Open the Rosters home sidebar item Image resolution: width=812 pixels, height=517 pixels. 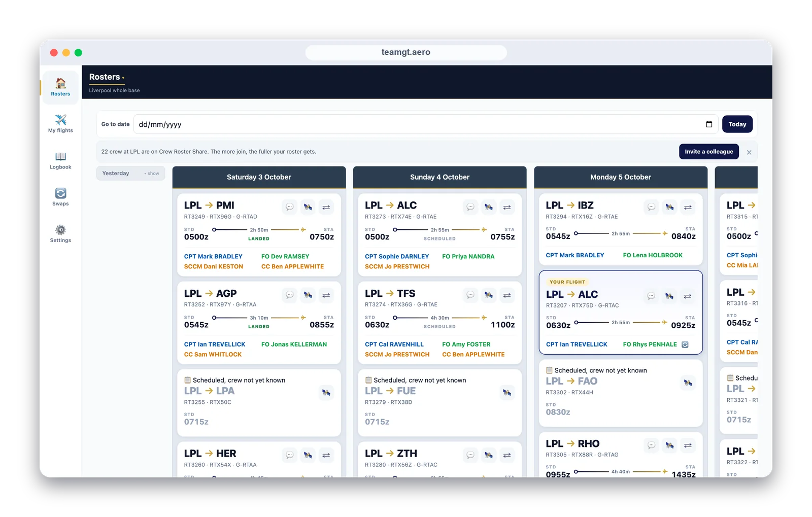[60, 87]
